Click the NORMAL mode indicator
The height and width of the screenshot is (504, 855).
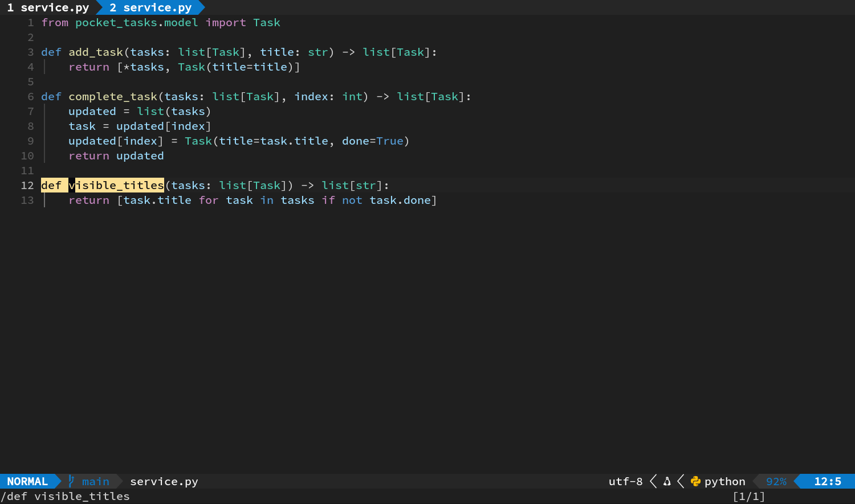tap(27, 481)
